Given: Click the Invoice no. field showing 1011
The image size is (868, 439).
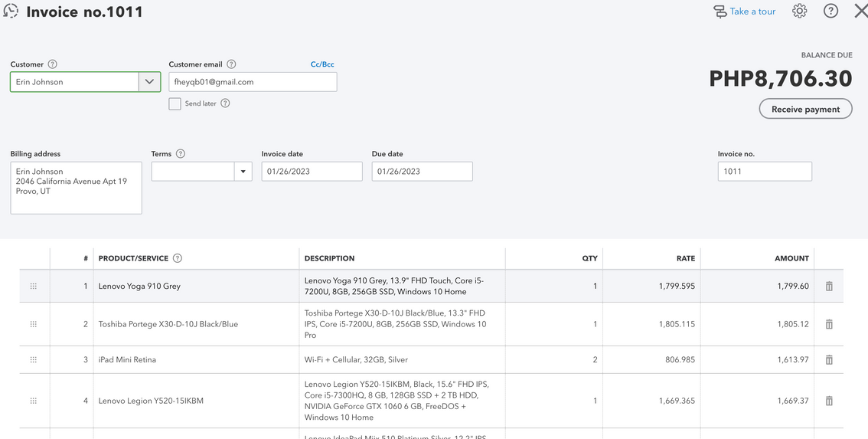Looking at the screenshot, I should (765, 172).
